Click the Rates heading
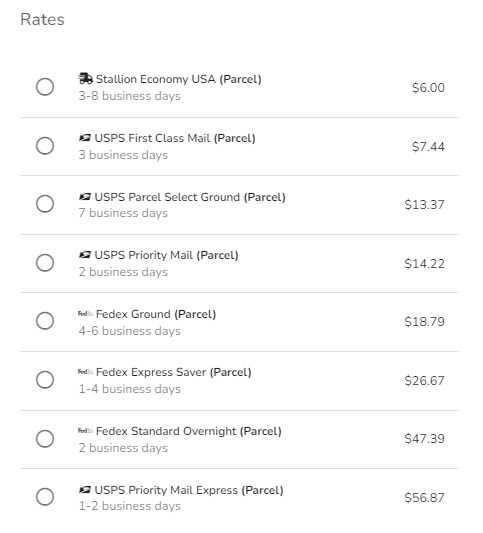Image resolution: width=483 pixels, height=533 pixels. point(42,19)
